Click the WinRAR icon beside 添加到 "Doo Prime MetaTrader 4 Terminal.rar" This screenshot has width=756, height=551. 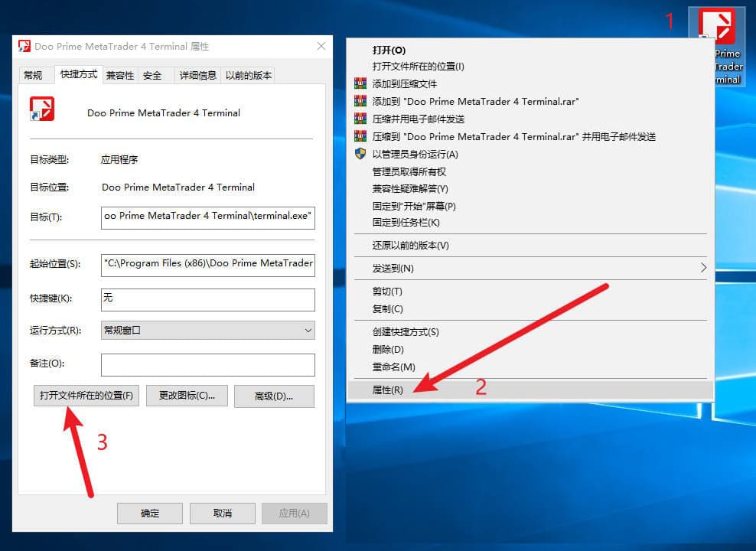point(360,101)
